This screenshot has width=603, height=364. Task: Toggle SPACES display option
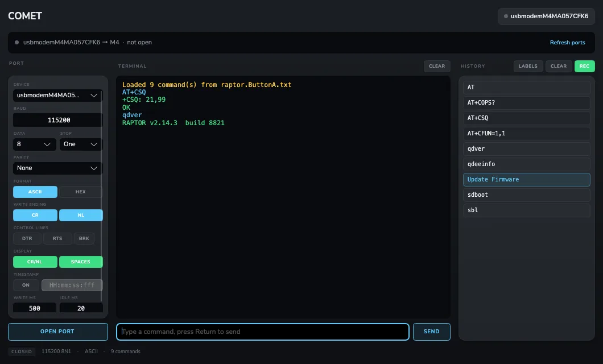[81, 262]
